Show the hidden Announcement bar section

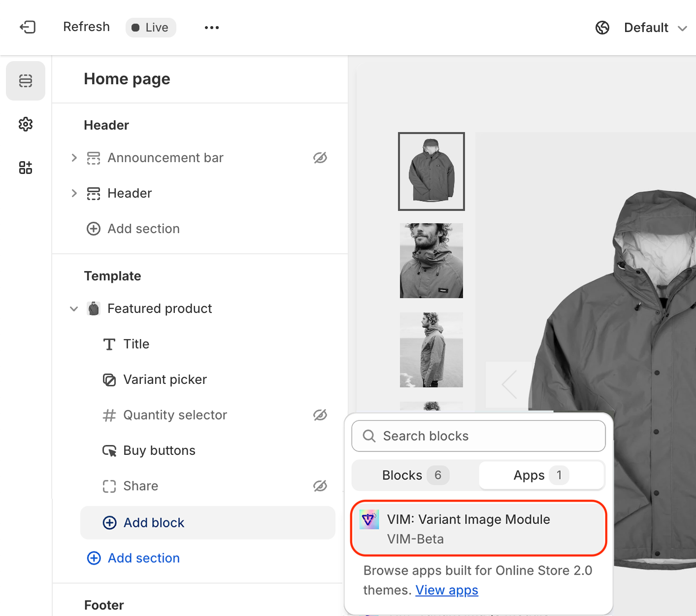pyautogui.click(x=320, y=158)
